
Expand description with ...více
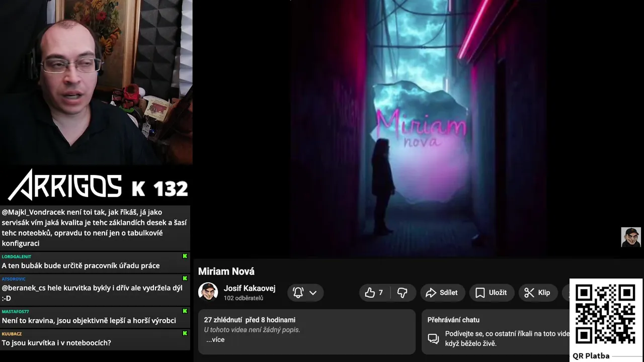(x=215, y=340)
